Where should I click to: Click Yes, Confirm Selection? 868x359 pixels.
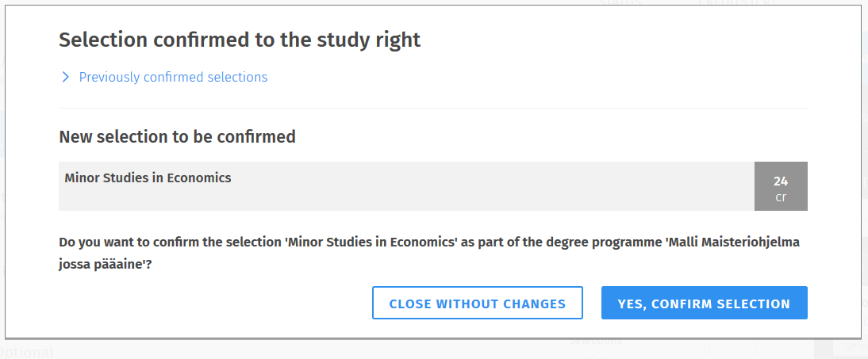click(x=704, y=304)
